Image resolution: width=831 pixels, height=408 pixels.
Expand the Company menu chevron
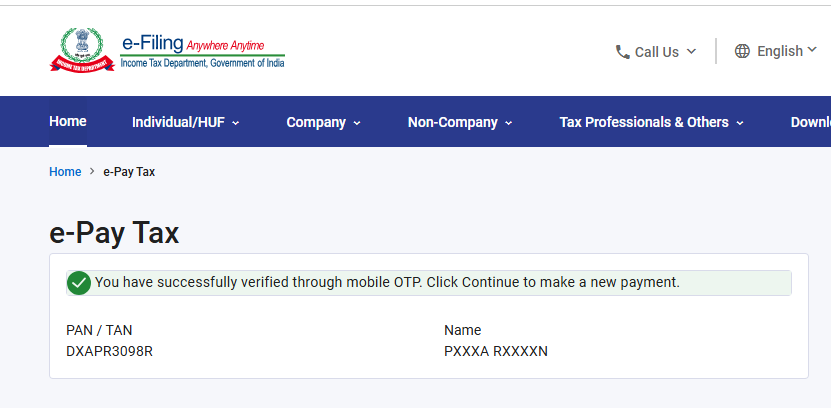click(x=357, y=123)
